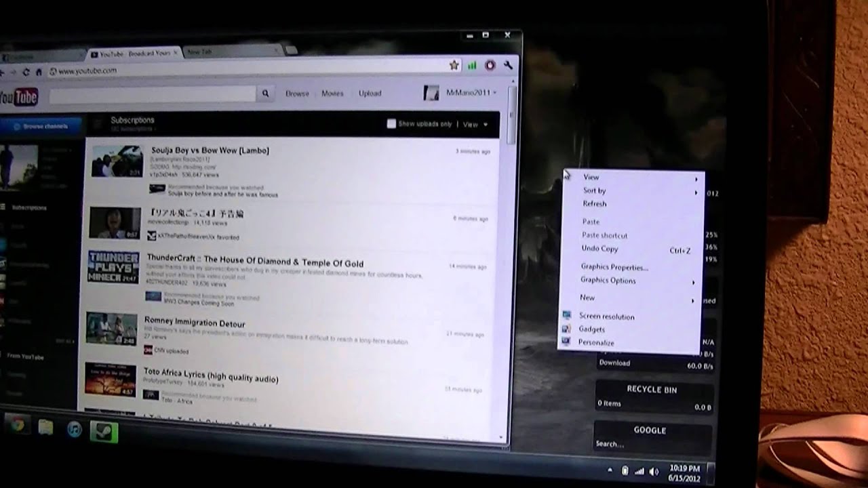The height and width of the screenshot is (488, 868).
Task: Click the Browse channels button
Action: [x=41, y=127]
